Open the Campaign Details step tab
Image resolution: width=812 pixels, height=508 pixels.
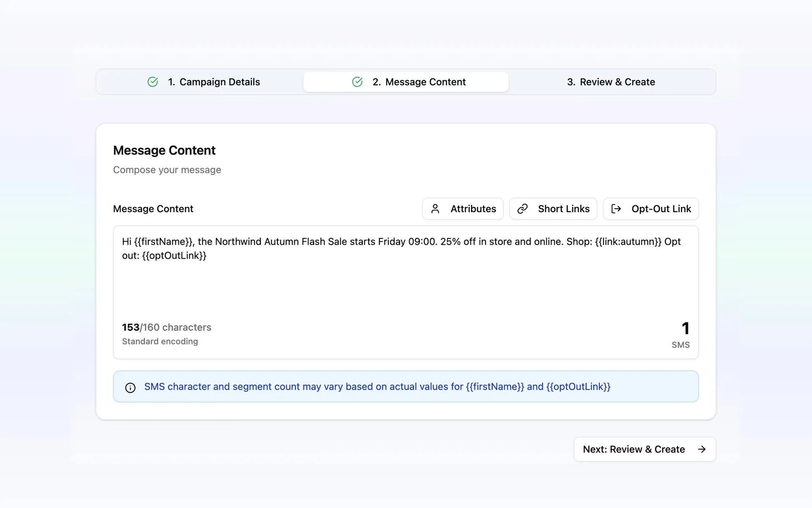203,82
